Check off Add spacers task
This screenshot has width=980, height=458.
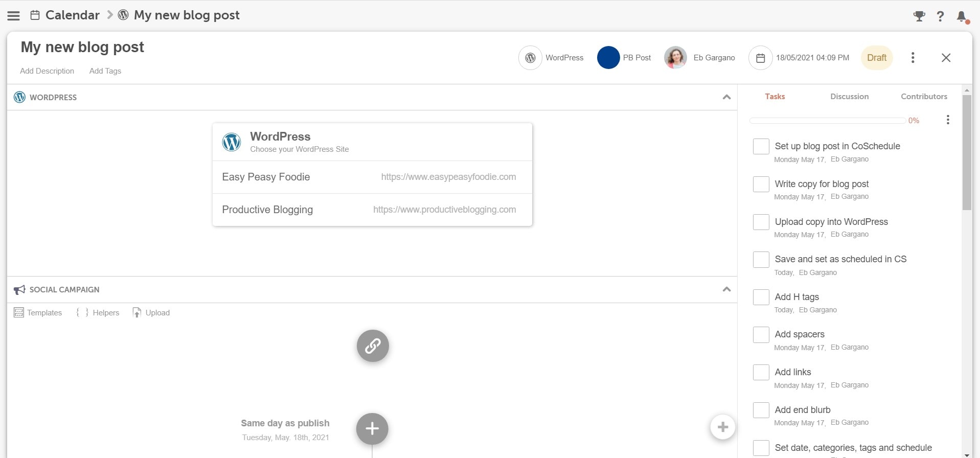[761, 335]
